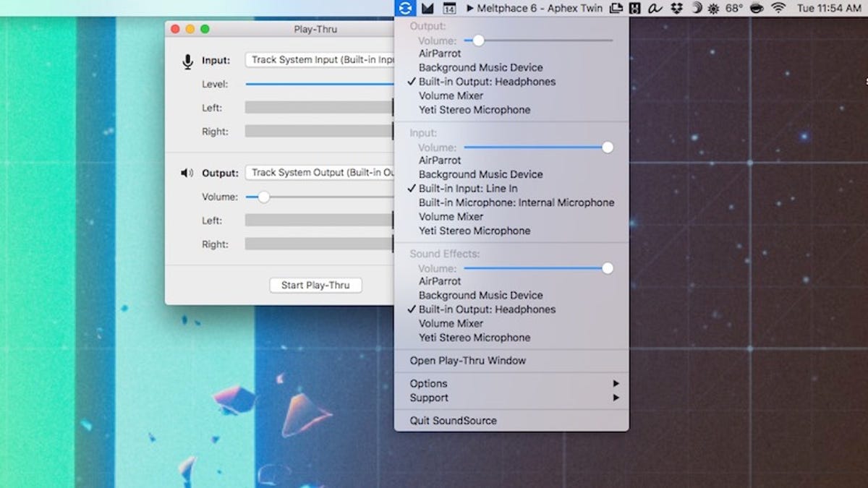Click the microphone icon beside Input

(x=188, y=61)
